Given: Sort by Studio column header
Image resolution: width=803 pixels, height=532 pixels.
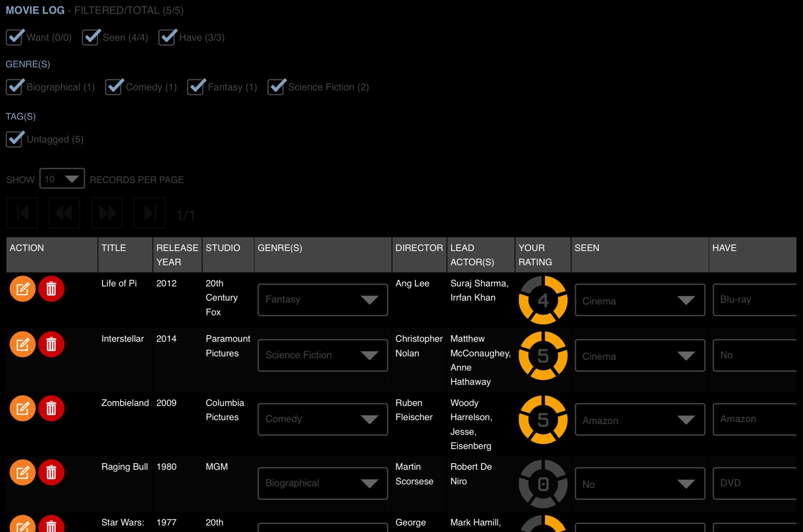Looking at the screenshot, I should tap(228, 255).
